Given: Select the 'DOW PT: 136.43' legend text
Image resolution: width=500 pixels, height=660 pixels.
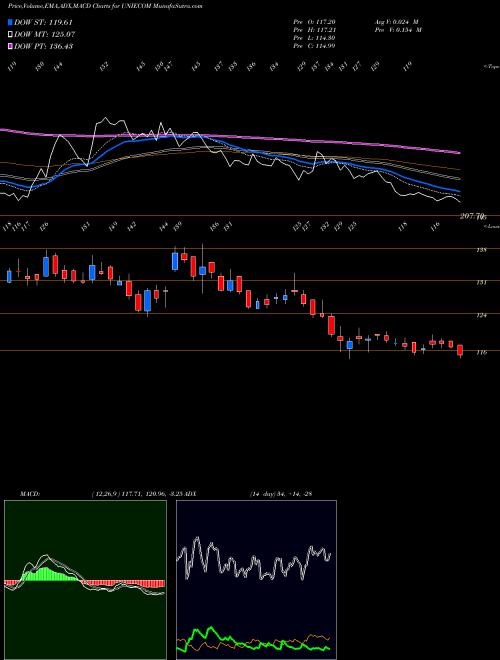Looking at the screenshot, I should pos(43,46).
